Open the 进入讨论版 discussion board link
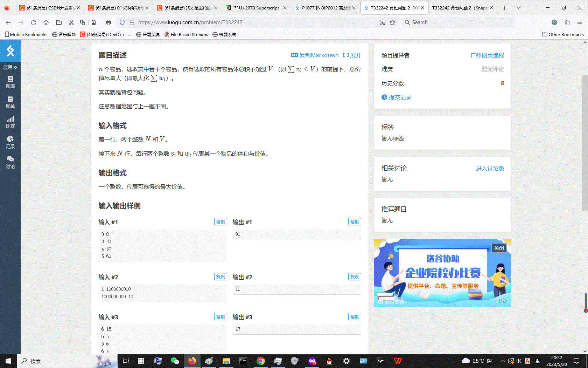This screenshot has width=588, height=368. 490,169
